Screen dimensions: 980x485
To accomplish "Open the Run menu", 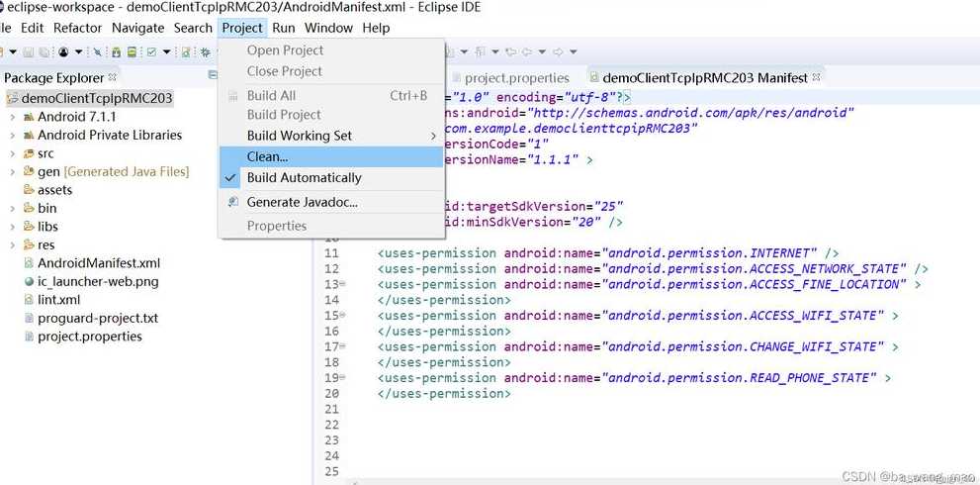I will (x=284, y=28).
